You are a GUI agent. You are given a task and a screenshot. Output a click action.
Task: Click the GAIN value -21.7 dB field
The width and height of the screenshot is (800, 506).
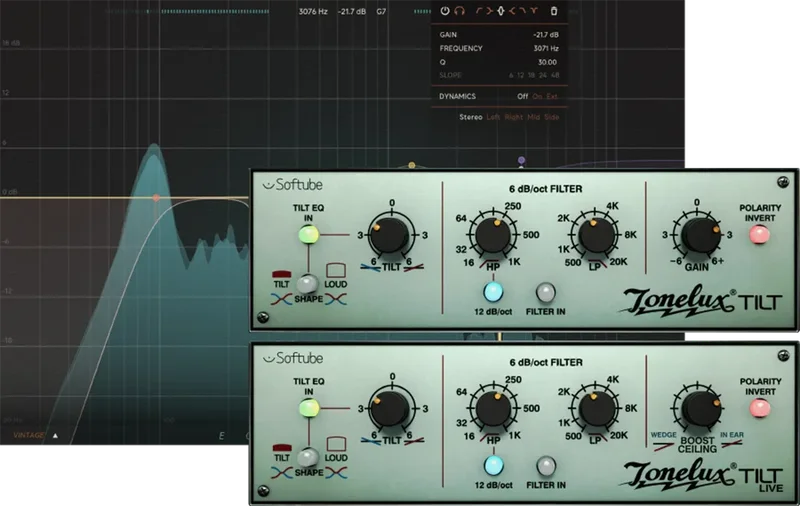pos(546,35)
